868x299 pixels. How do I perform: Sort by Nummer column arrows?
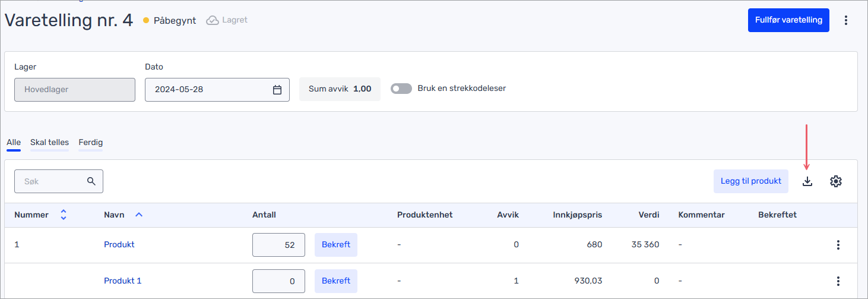pyautogui.click(x=64, y=215)
